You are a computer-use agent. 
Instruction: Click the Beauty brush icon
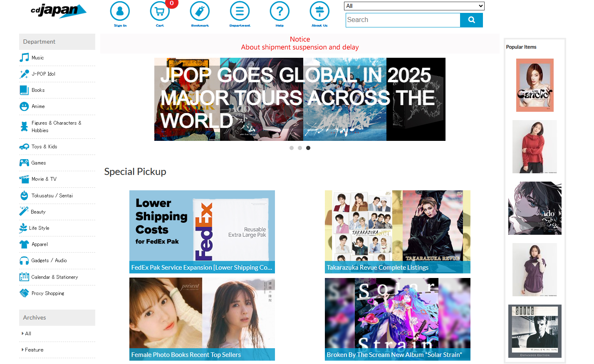pyautogui.click(x=24, y=212)
